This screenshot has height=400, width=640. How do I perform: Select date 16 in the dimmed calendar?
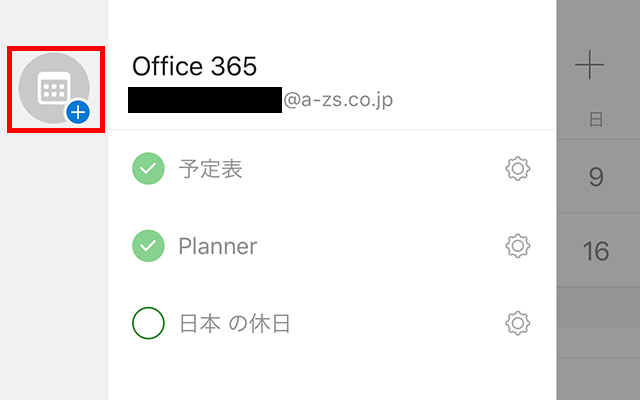point(596,251)
